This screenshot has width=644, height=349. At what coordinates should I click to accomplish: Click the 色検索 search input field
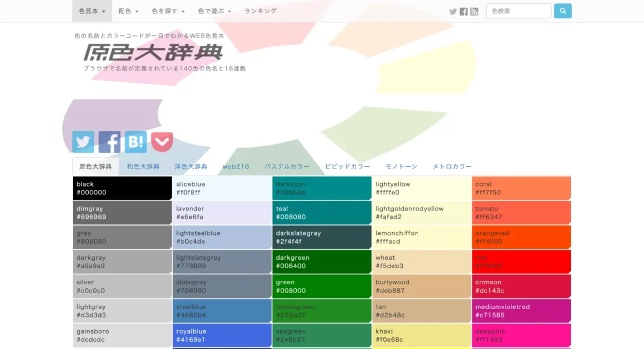pyautogui.click(x=519, y=11)
